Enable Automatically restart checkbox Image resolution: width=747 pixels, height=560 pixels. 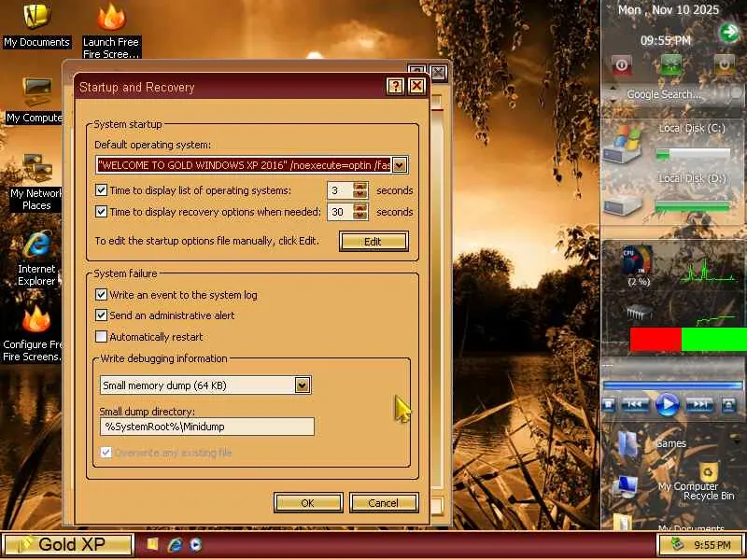[x=101, y=337]
